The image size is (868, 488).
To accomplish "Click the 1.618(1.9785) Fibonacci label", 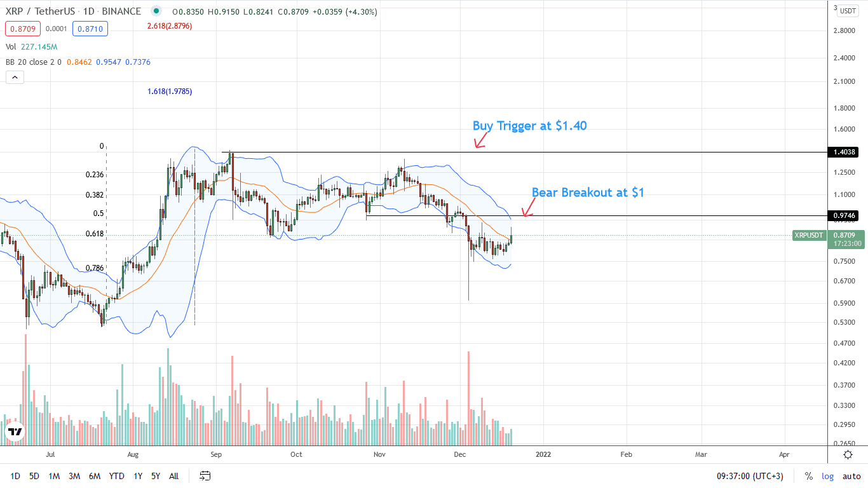I will point(169,91).
